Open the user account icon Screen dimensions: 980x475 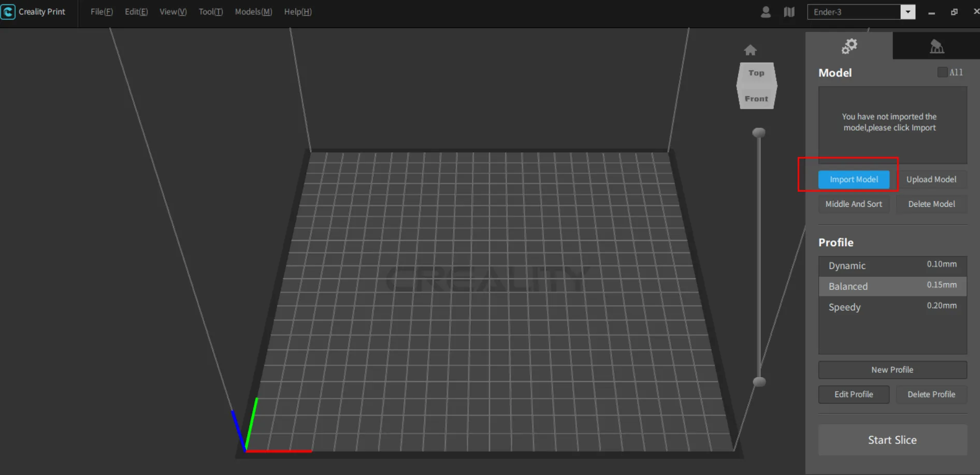766,12
